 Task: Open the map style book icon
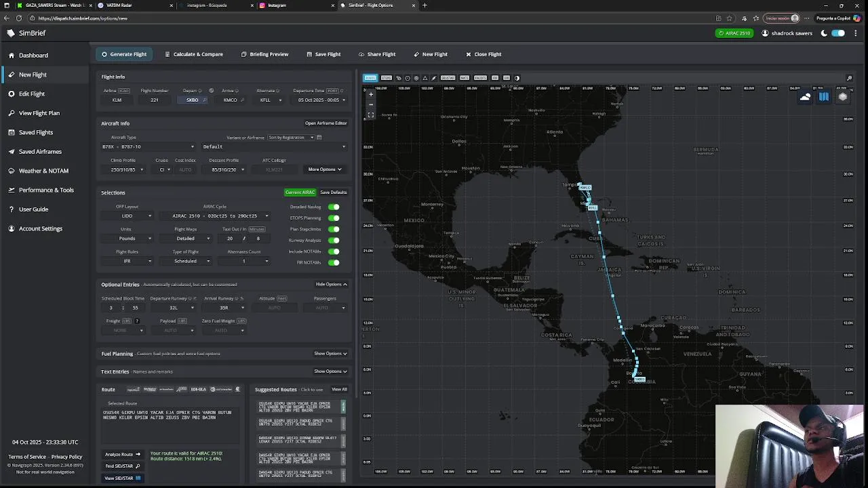(x=824, y=97)
